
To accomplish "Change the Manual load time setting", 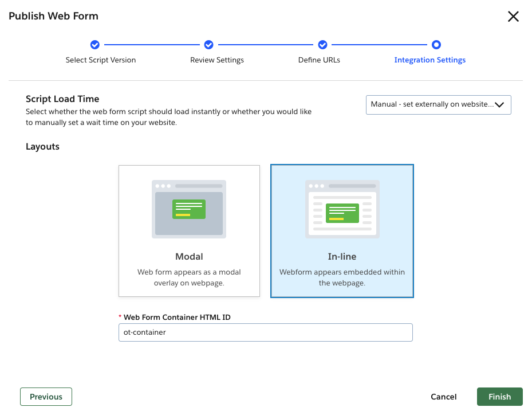I will [438, 104].
